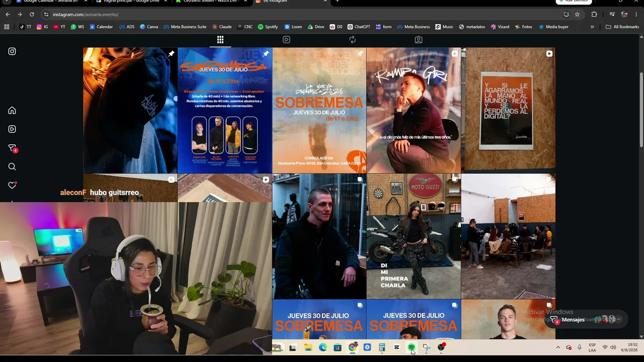Screen dimensions: 644x362
Task: Open the Calendar bookmark
Action: click(x=101, y=27)
